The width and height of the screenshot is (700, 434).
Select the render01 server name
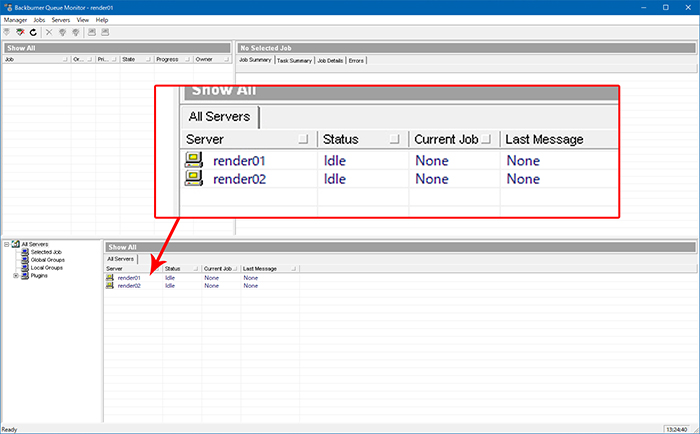pyautogui.click(x=129, y=278)
